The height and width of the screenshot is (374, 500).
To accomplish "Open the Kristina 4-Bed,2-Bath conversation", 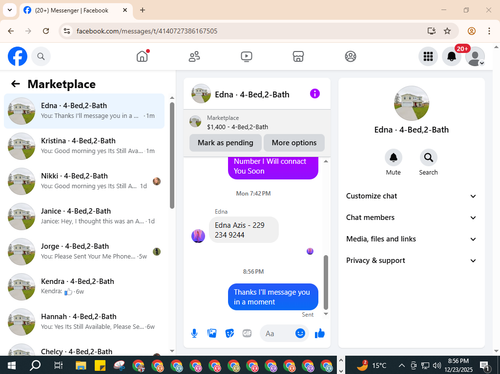I will pyautogui.click(x=84, y=146).
